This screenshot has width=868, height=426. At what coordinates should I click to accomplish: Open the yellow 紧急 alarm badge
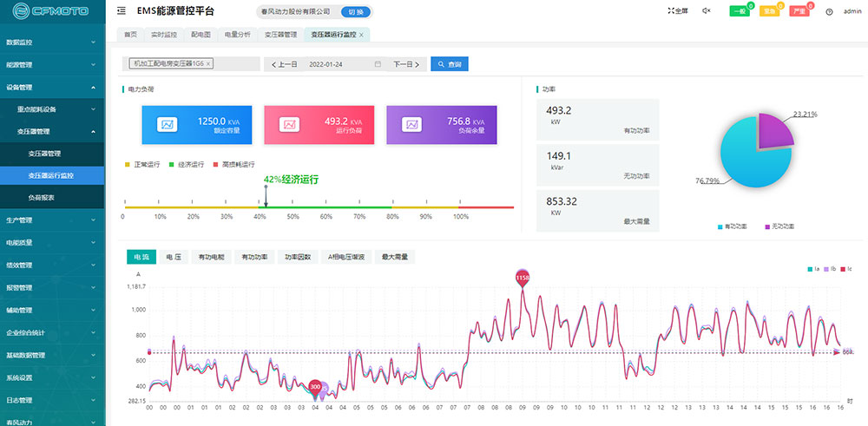click(x=769, y=11)
